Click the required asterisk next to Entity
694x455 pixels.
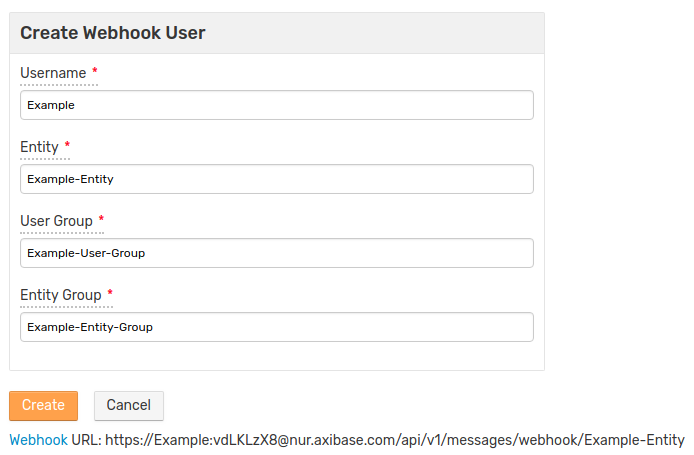tap(67, 144)
